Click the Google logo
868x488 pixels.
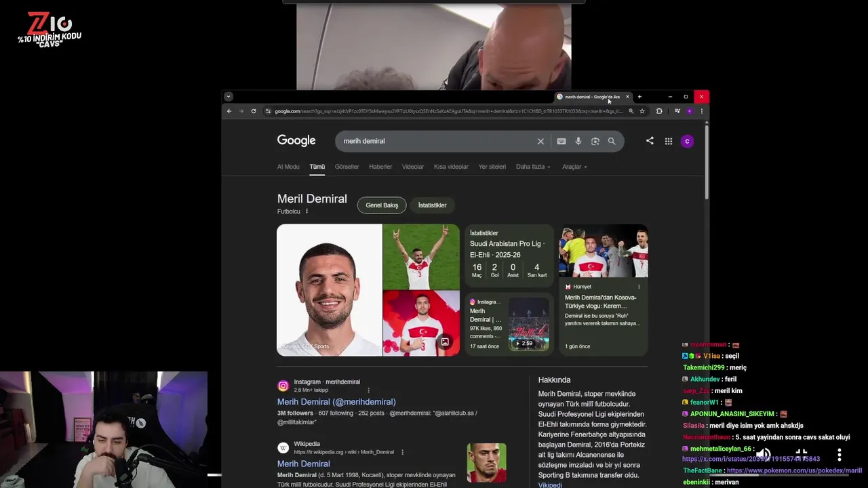pyautogui.click(x=296, y=140)
